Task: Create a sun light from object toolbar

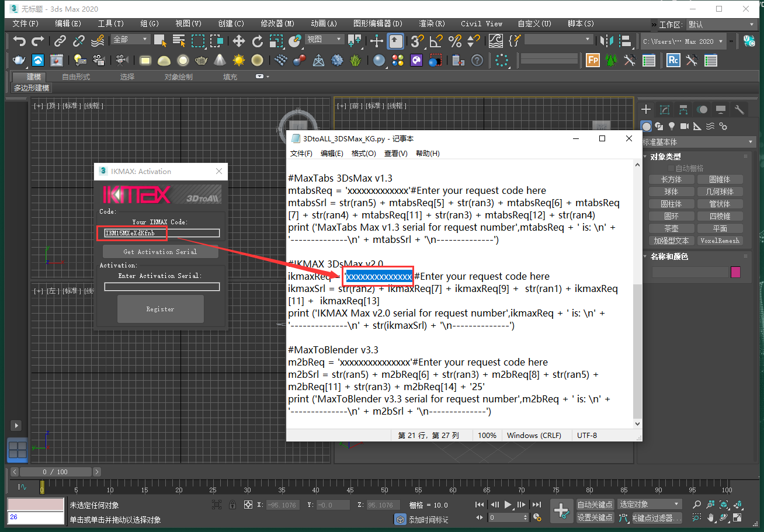Action: tap(238, 60)
